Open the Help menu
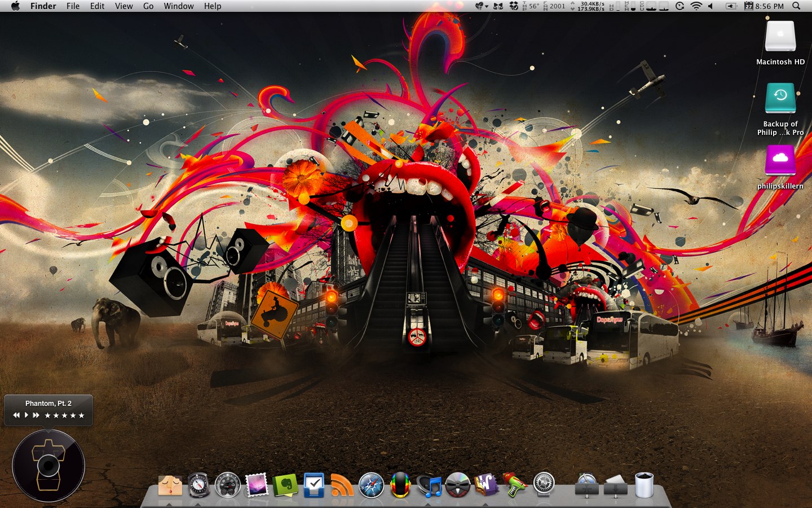812x508 pixels. 213,6
